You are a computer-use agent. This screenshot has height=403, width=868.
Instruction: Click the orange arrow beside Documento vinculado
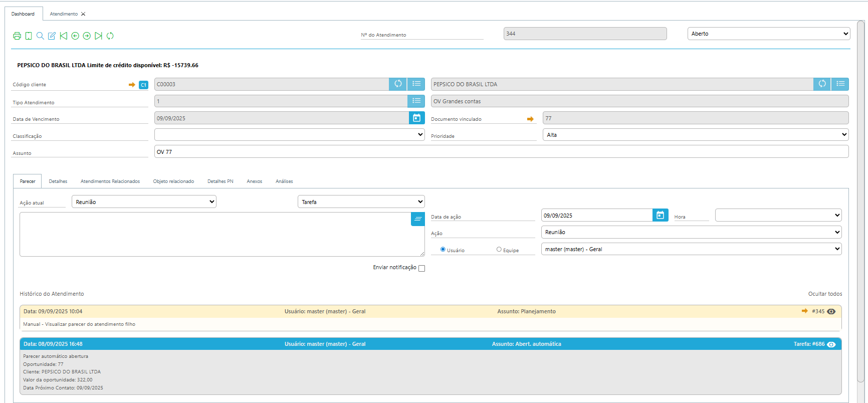[x=530, y=119]
